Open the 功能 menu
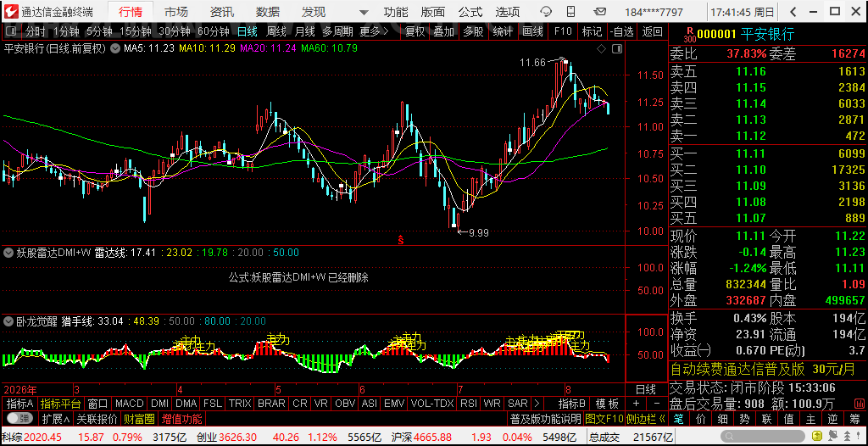This screenshot has height=446, width=868. tap(395, 12)
